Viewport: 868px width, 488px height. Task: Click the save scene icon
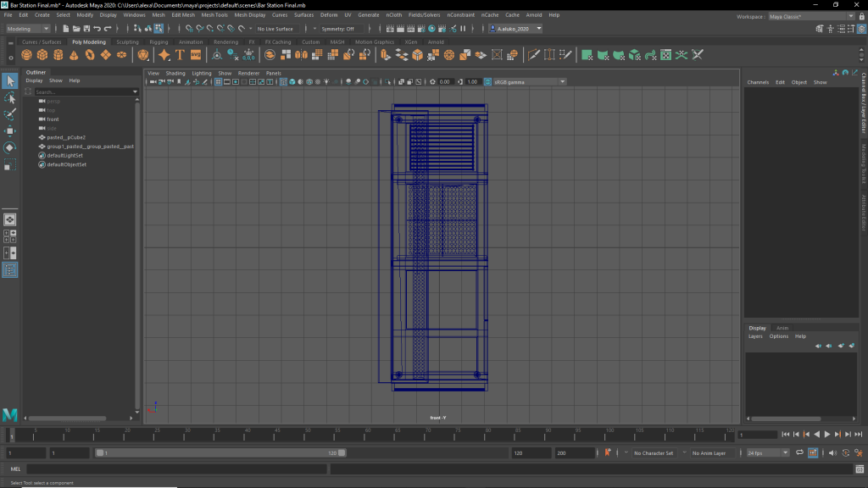[86, 29]
